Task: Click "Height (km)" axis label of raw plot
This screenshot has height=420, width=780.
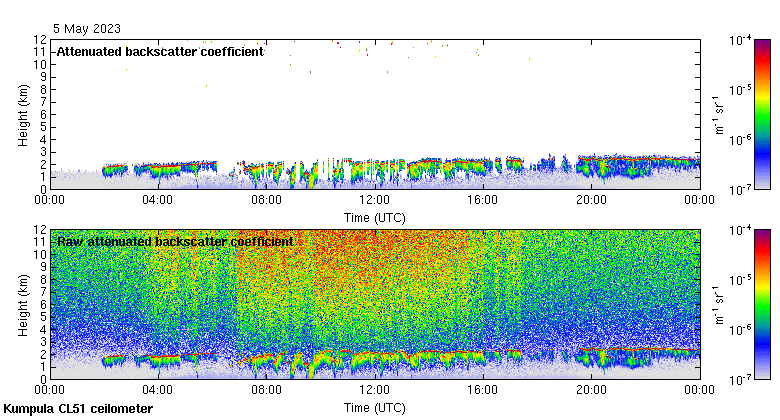Action: coord(23,306)
